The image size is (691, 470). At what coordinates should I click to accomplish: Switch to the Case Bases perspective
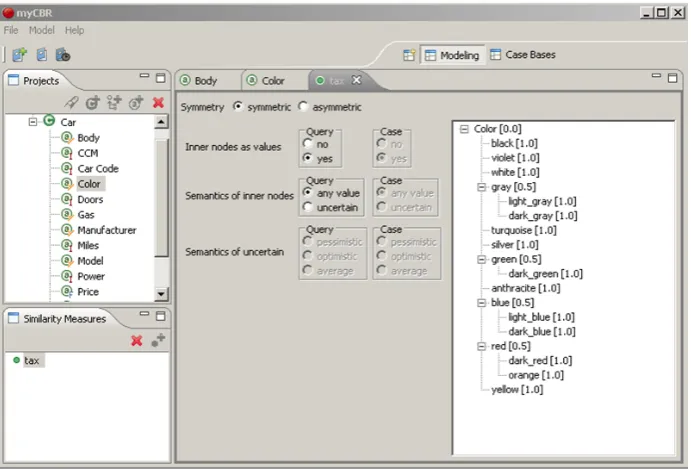tap(523, 55)
